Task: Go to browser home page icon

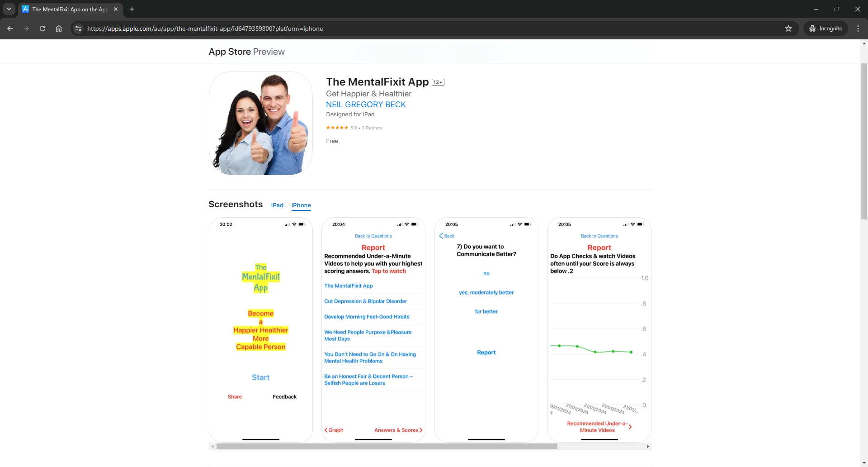Action: (x=59, y=29)
